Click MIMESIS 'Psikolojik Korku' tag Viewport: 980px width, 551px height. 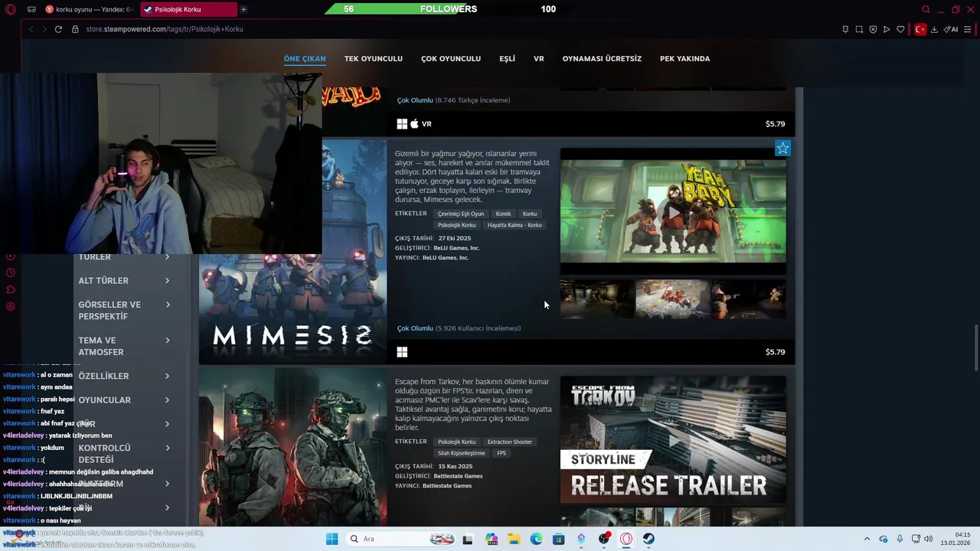click(x=457, y=225)
